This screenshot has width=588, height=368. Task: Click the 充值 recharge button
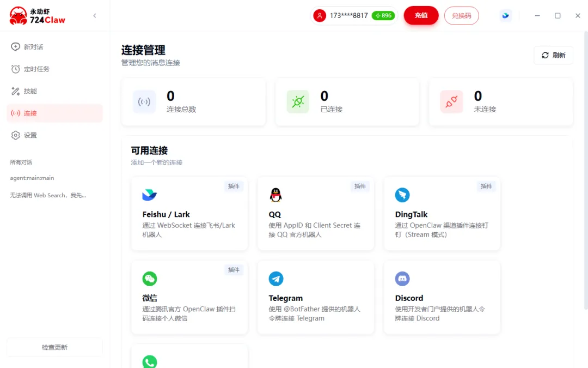click(421, 16)
